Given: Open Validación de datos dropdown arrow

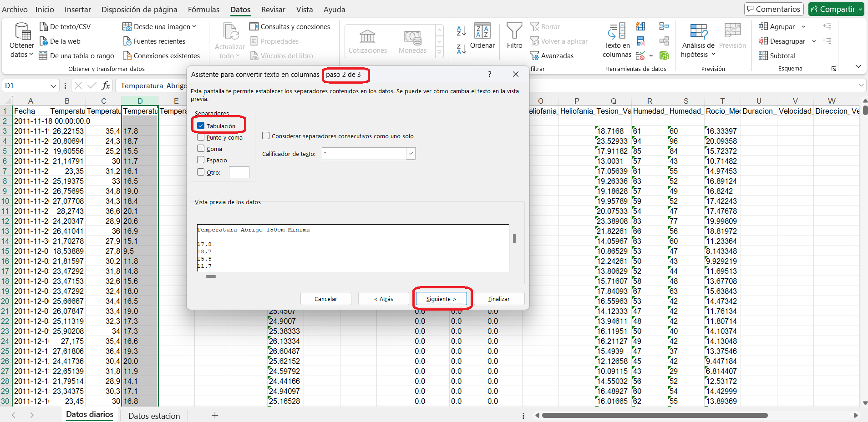Looking at the screenshot, I should (x=651, y=55).
